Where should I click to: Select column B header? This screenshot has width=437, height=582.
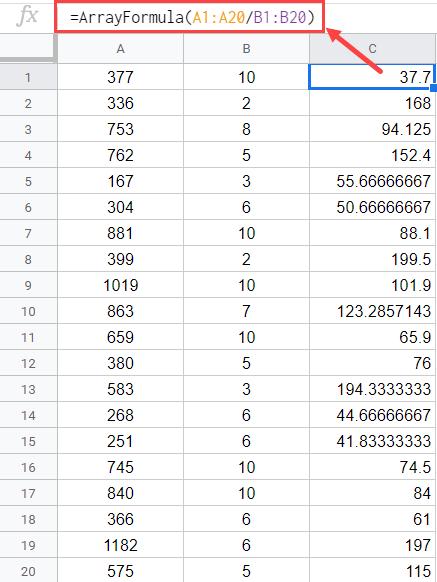pyautogui.click(x=246, y=49)
